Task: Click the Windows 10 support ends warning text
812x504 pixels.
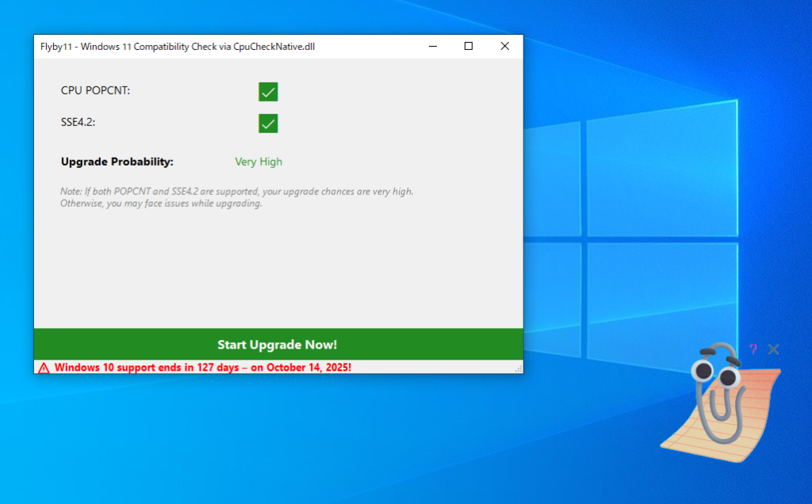Action: [x=203, y=368]
